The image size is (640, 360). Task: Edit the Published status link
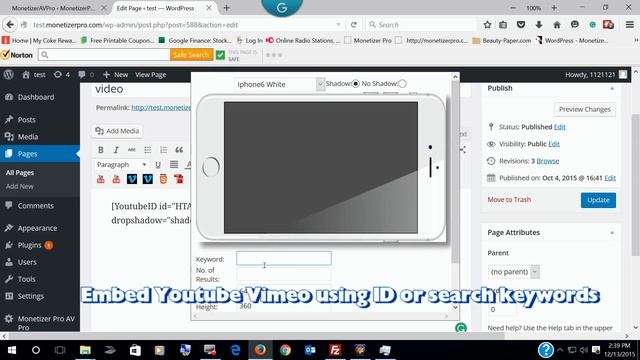560,127
